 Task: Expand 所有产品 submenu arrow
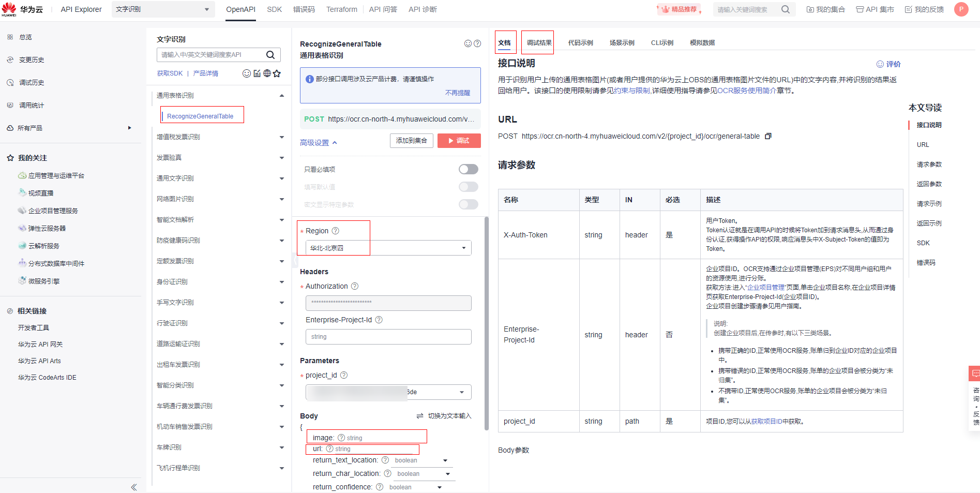tap(130, 128)
